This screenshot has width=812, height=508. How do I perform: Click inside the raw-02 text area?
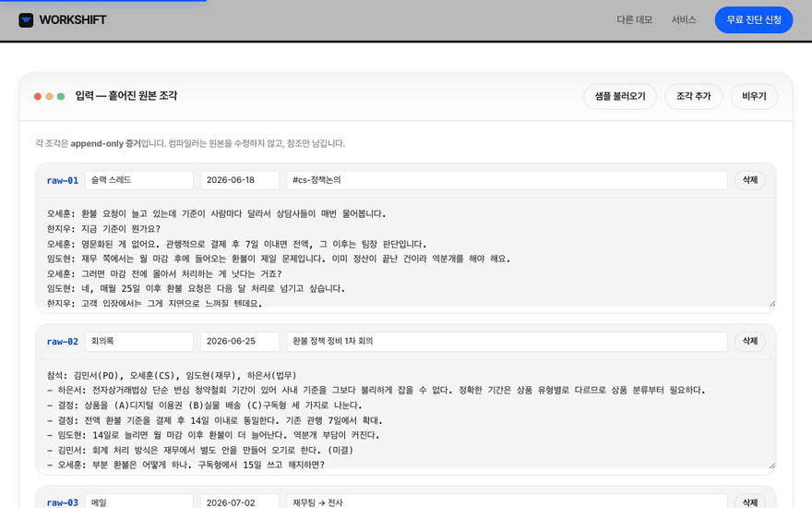tap(406, 415)
